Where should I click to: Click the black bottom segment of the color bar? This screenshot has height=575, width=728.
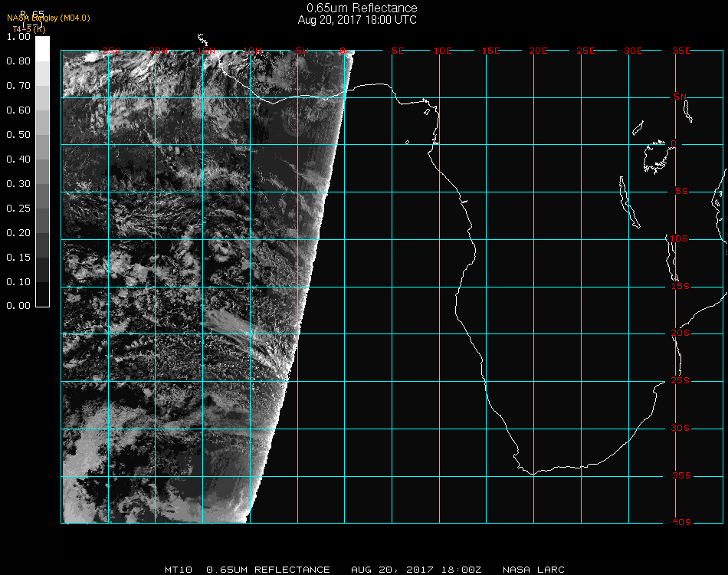(42, 294)
